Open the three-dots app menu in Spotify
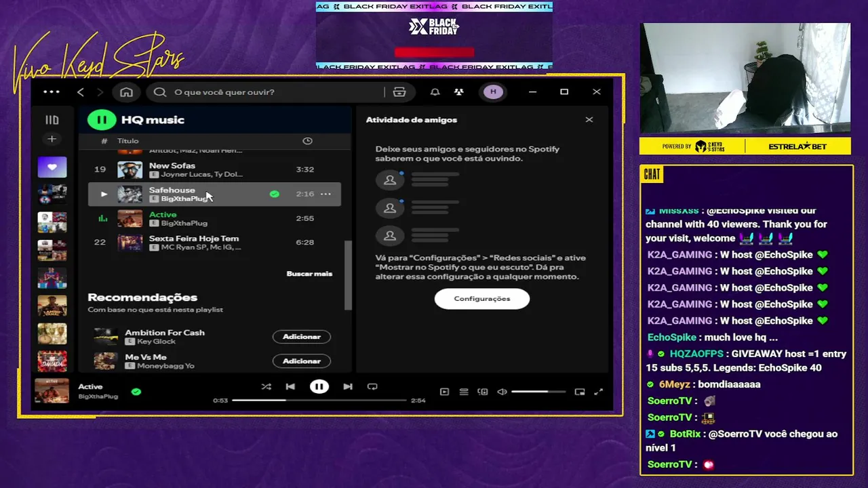868x488 pixels. click(x=52, y=92)
